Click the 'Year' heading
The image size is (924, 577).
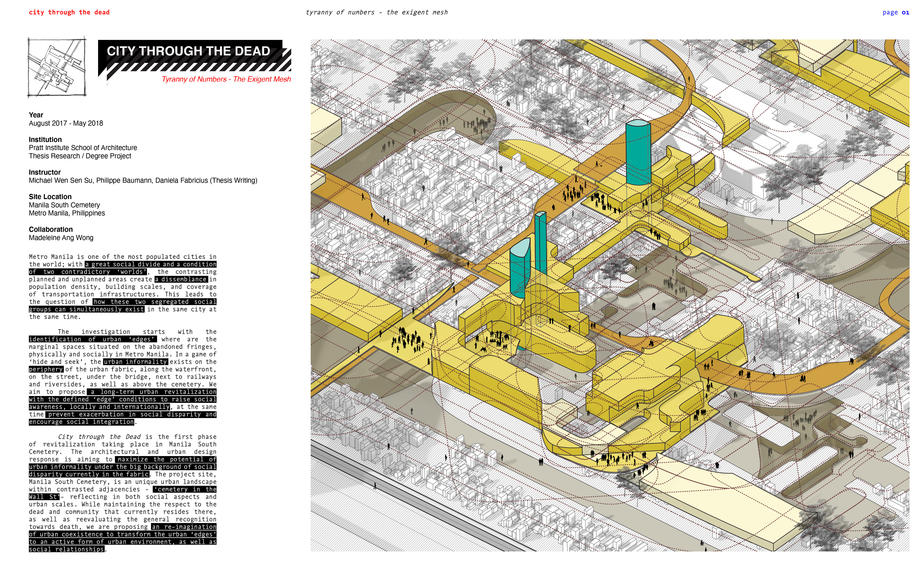[36, 115]
